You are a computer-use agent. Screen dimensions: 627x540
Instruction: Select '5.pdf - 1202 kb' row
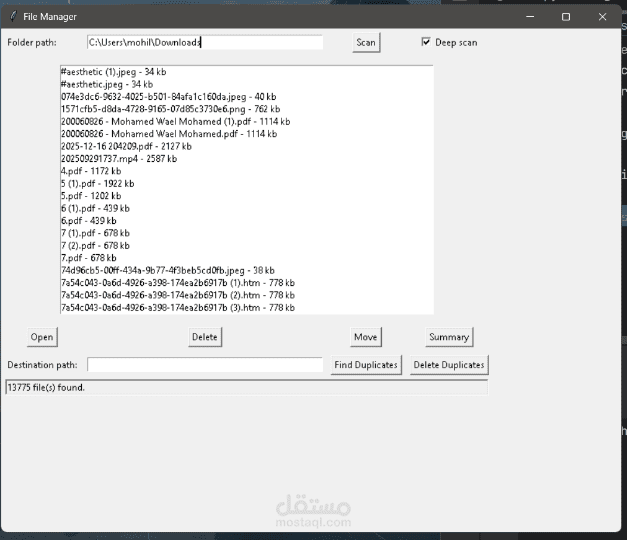[x=247, y=196]
